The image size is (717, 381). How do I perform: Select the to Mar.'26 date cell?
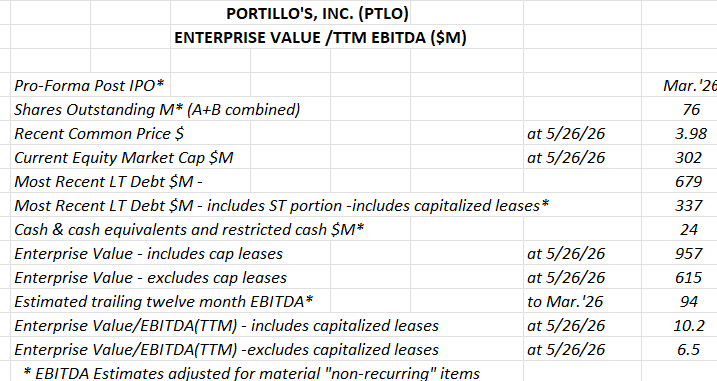tap(565, 301)
